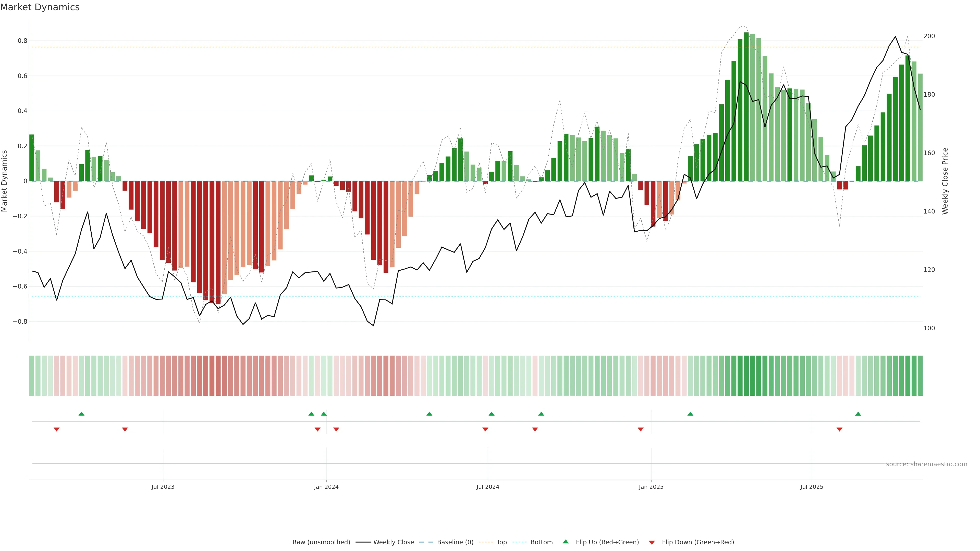
Task: Click the last red flip-down triangle marker
Action: (x=839, y=429)
